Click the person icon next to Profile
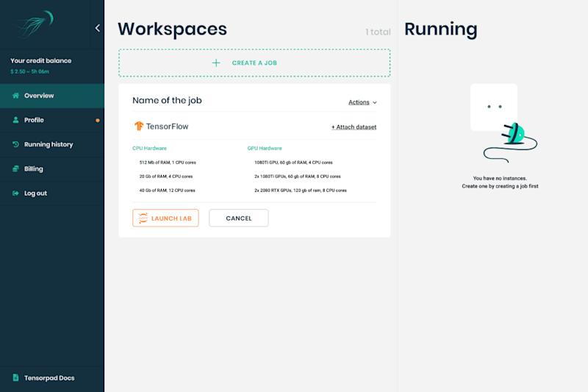Image resolution: width=588 pixels, height=392 pixels. pyautogui.click(x=15, y=120)
